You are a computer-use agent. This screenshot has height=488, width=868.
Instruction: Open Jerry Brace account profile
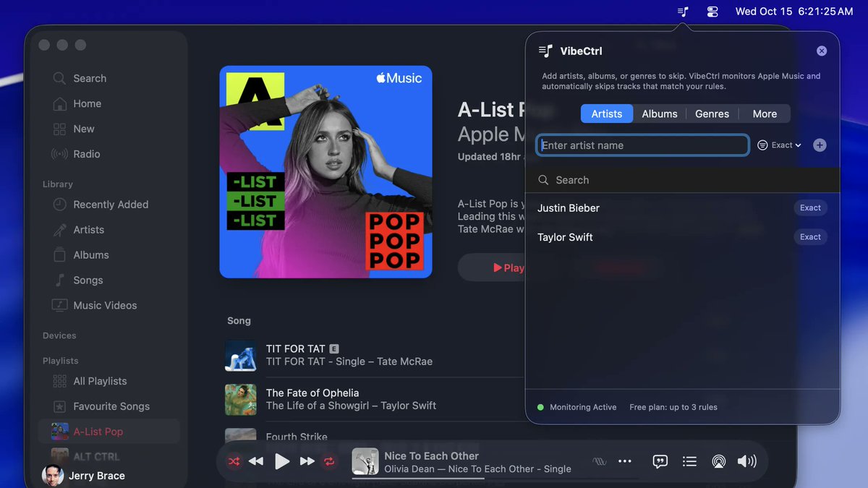[84, 476]
